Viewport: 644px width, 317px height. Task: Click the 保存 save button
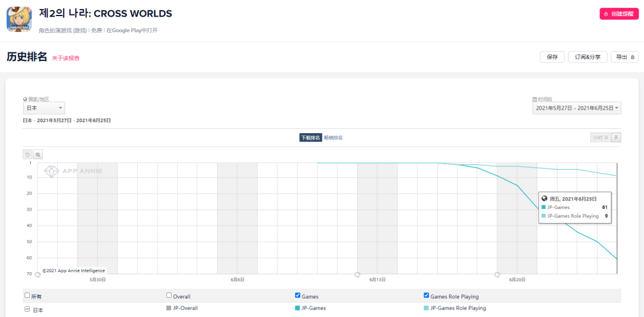(x=552, y=57)
